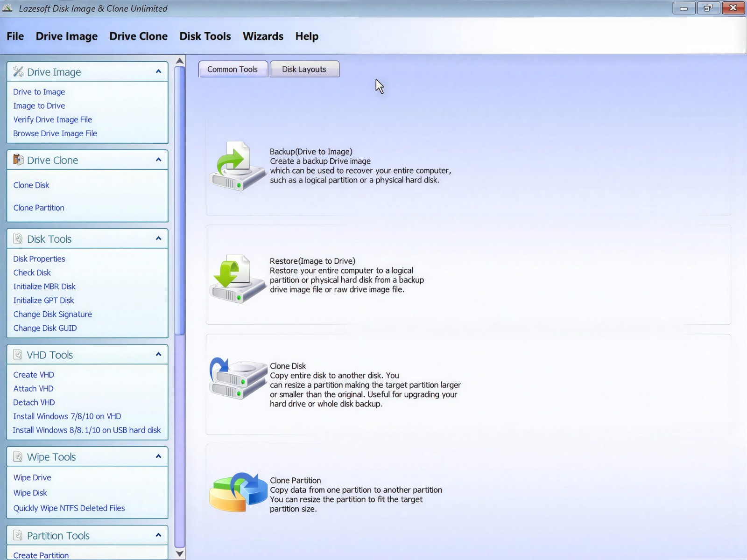The height and width of the screenshot is (560, 747).
Task: Open Disk Properties
Action: point(39,259)
